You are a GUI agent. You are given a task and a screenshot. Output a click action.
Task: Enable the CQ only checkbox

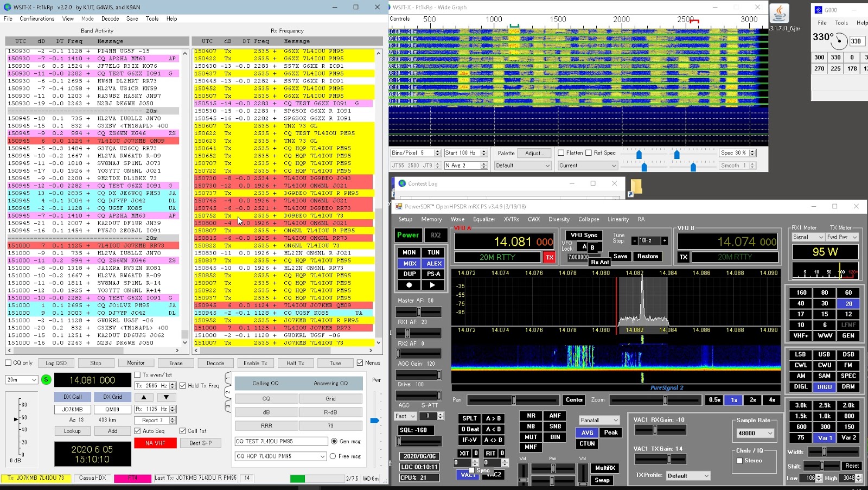pos(9,363)
